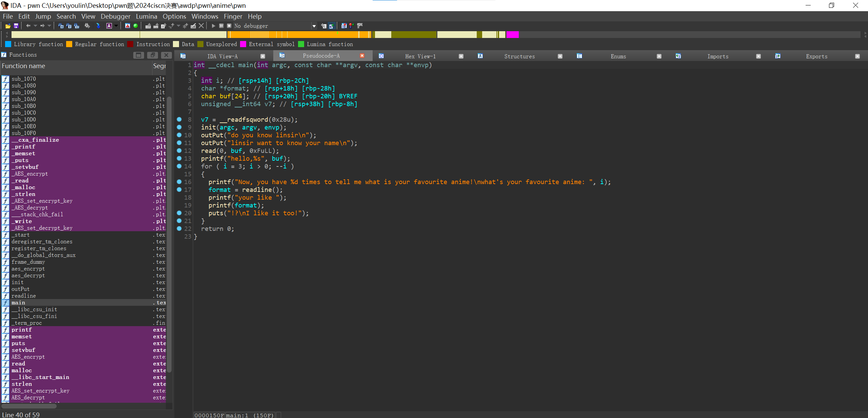Start the debugger with the play button
This screenshot has height=418, width=868.
(x=213, y=26)
